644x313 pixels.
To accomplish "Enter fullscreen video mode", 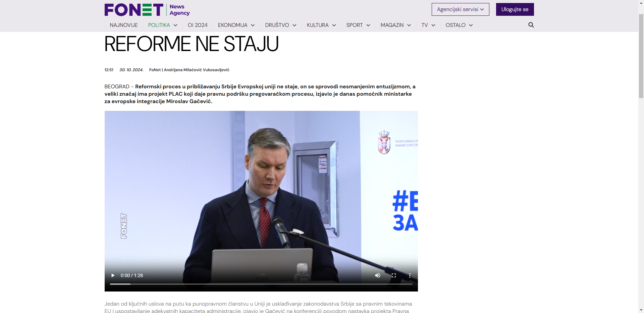I will (x=394, y=275).
